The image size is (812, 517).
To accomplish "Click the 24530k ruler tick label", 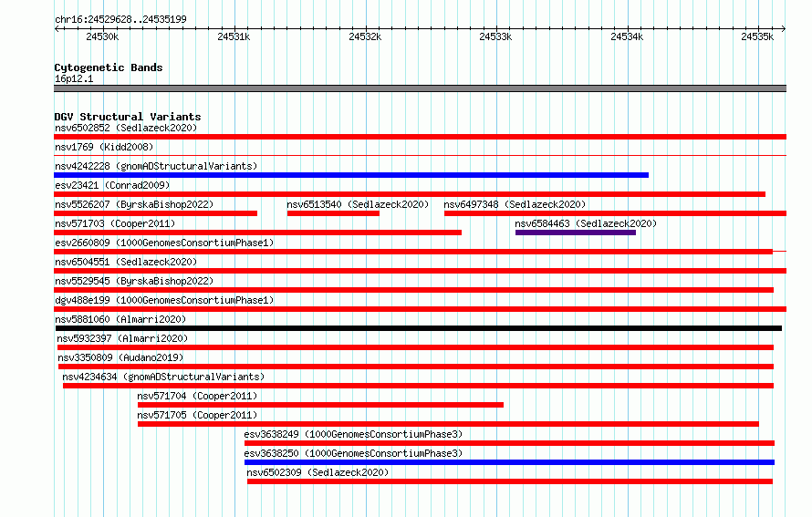I will point(102,36).
